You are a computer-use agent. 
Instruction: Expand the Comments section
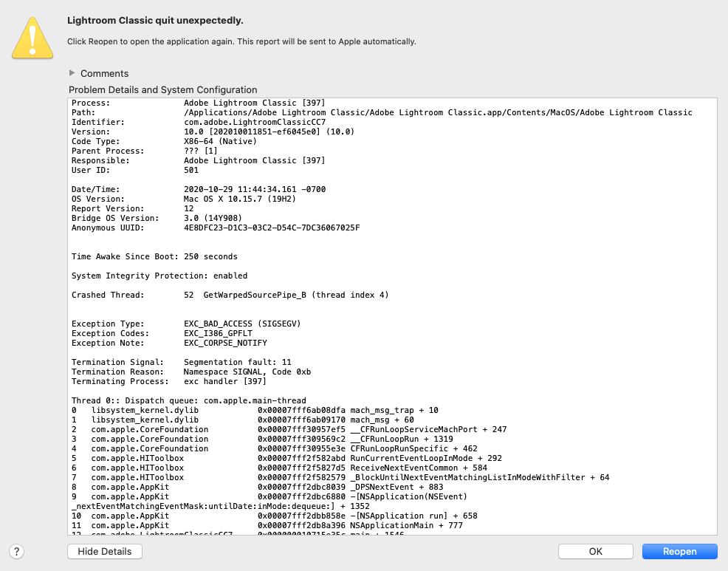click(100, 73)
